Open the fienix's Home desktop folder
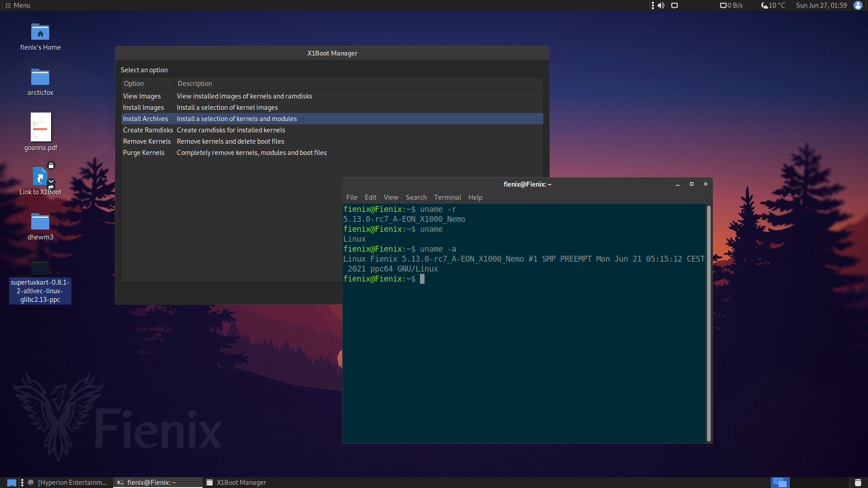The height and width of the screenshot is (488, 868). (40, 33)
